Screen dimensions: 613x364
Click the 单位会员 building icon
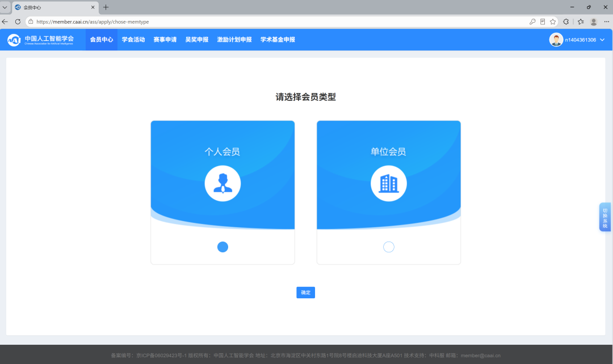(389, 184)
